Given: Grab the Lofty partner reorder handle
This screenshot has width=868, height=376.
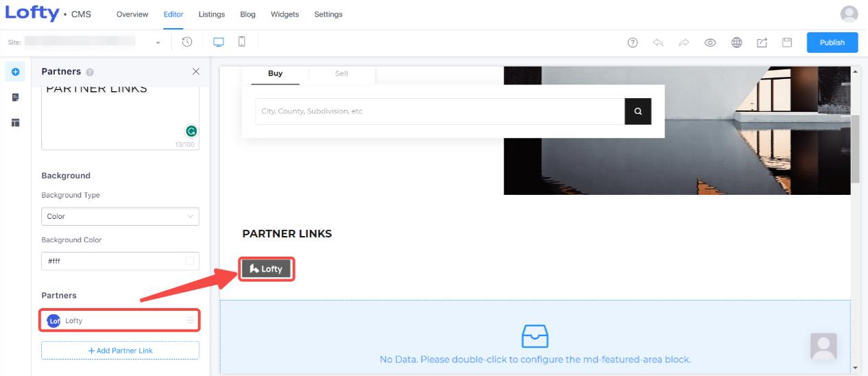Looking at the screenshot, I should (x=191, y=320).
